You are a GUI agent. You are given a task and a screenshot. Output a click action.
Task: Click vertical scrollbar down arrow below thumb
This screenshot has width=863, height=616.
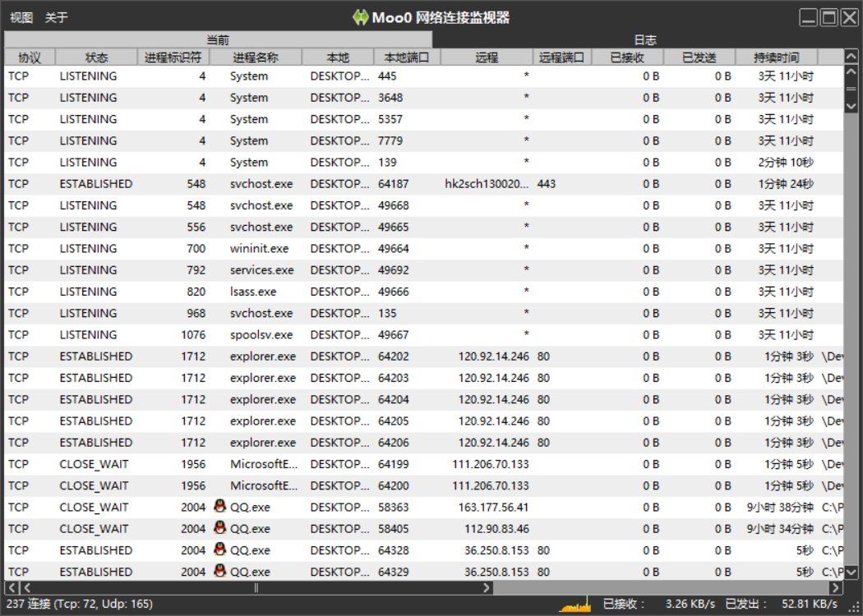[851, 106]
